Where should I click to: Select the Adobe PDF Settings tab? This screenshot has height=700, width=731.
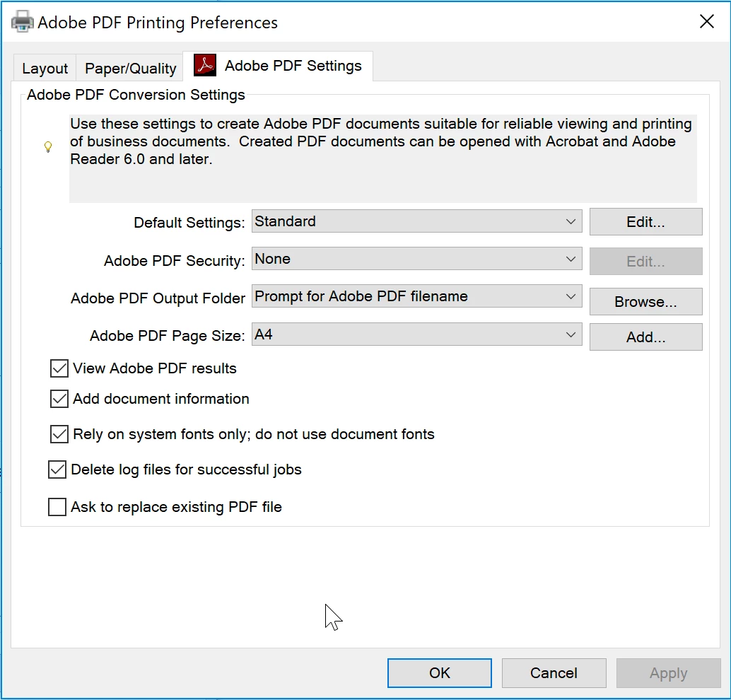[x=279, y=66]
